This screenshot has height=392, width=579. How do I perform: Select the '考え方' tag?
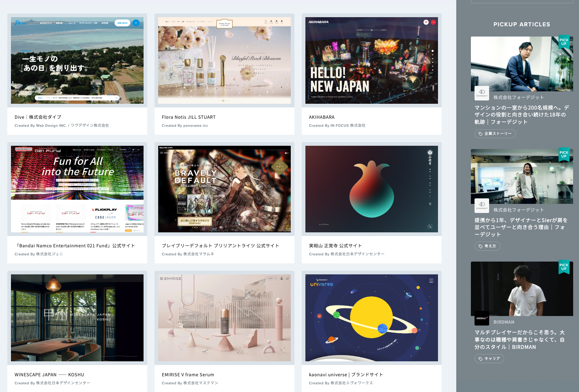(x=487, y=246)
